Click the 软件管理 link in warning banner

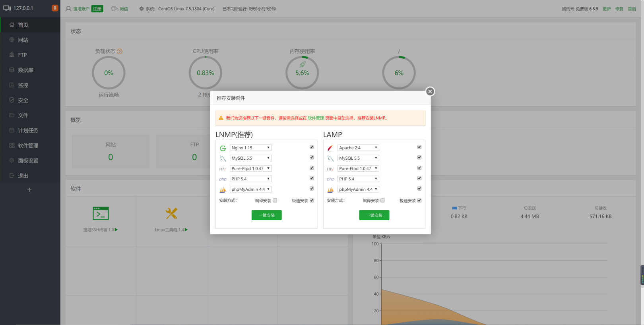pos(316,118)
